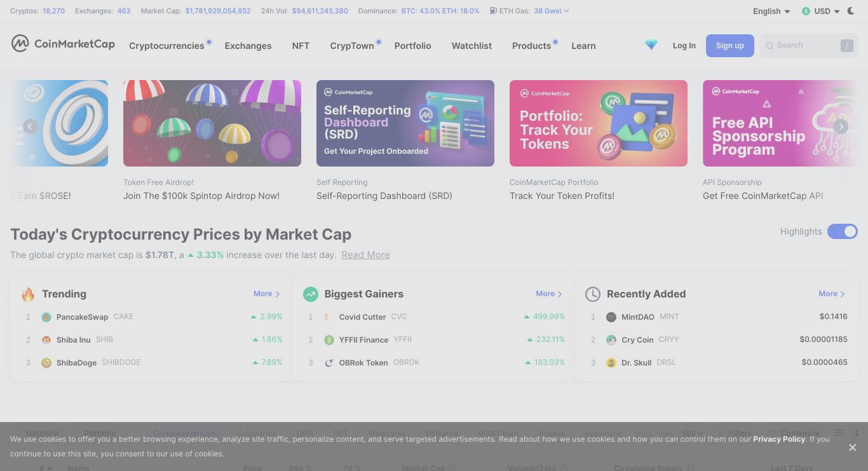The image size is (868, 471).
Task: Open the NFT menu
Action: point(301,46)
